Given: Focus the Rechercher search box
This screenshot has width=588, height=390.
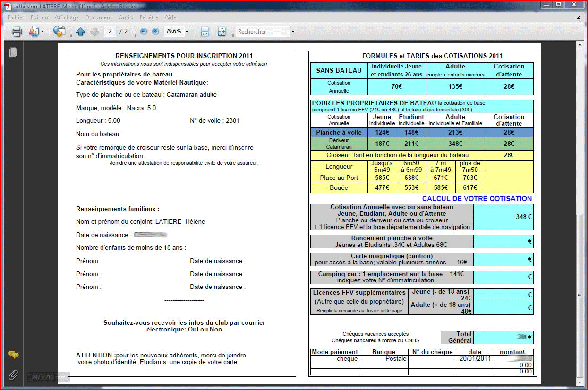Looking at the screenshot, I should [x=263, y=32].
